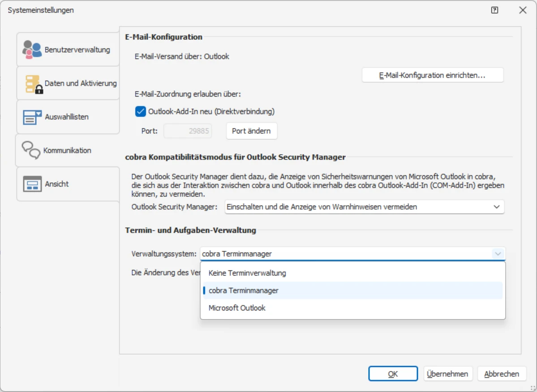The width and height of the screenshot is (537, 392).
Task: Click the help question mark icon
Action: (x=494, y=10)
